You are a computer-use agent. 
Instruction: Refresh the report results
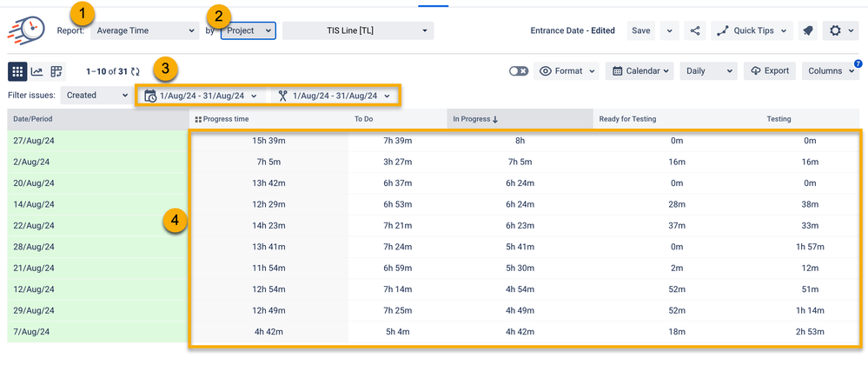pyautogui.click(x=135, y=71)
